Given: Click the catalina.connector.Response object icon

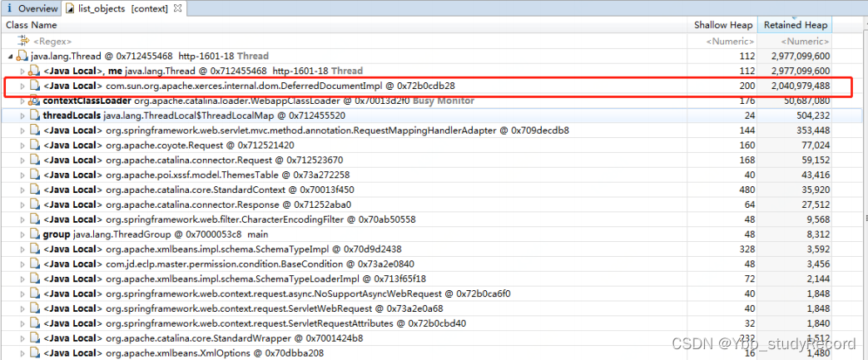Looking at the screenshot, I should coord(34,205).
